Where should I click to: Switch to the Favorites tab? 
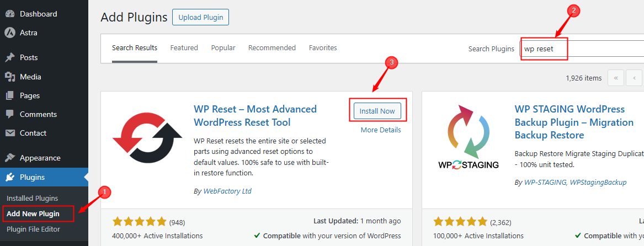(323, 48)
